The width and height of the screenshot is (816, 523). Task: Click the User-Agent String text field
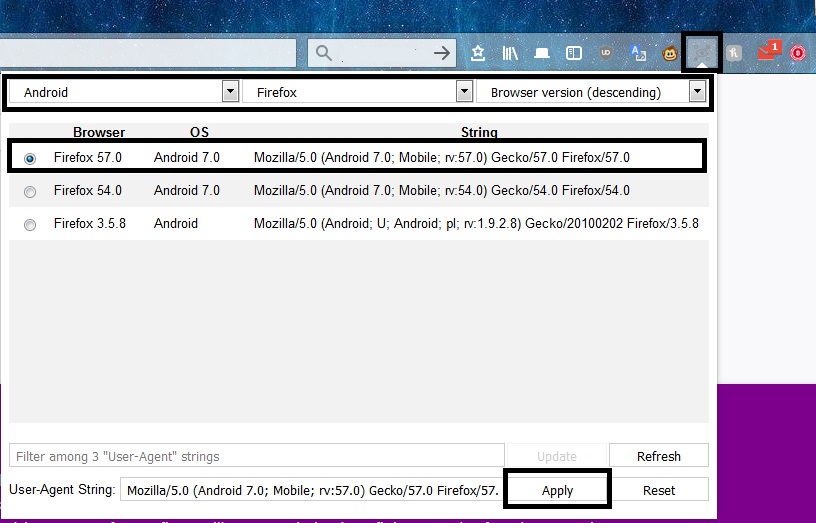tap(313, 490)
